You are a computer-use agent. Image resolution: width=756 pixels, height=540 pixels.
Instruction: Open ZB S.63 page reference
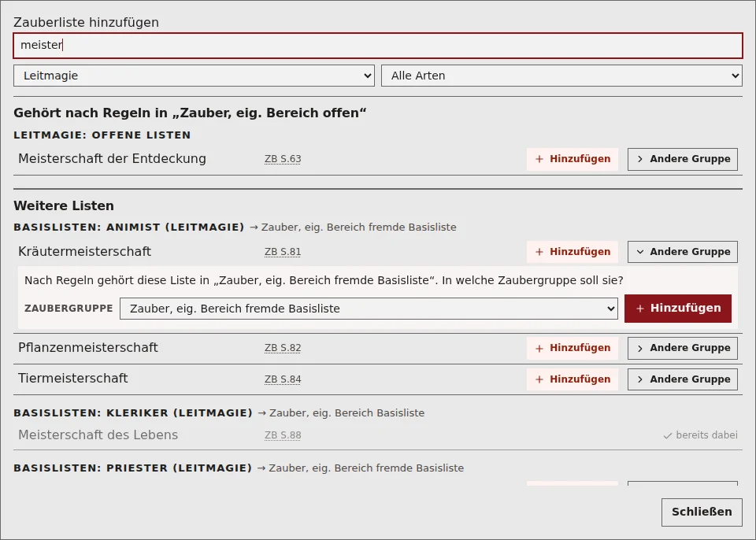(x=283, y=159)
